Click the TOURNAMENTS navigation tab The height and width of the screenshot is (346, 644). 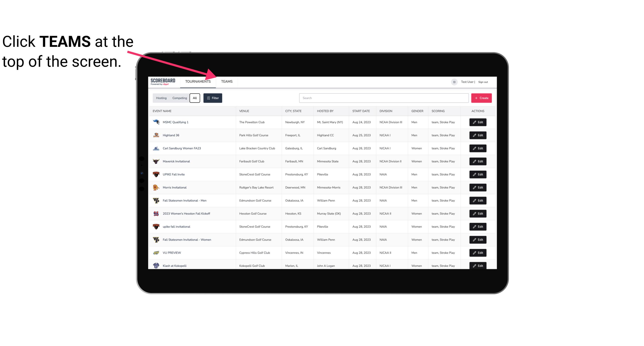pyautogui.click(x=198, y=81)
